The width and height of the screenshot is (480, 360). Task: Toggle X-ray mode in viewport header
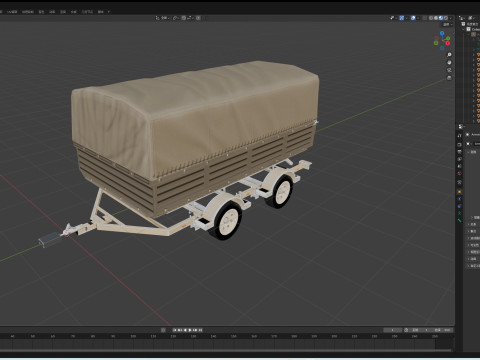(425, 18)
